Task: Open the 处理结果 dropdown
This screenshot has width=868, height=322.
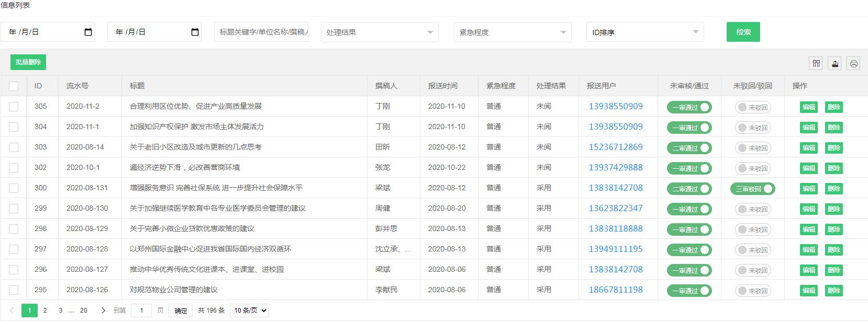Action: 380,32
